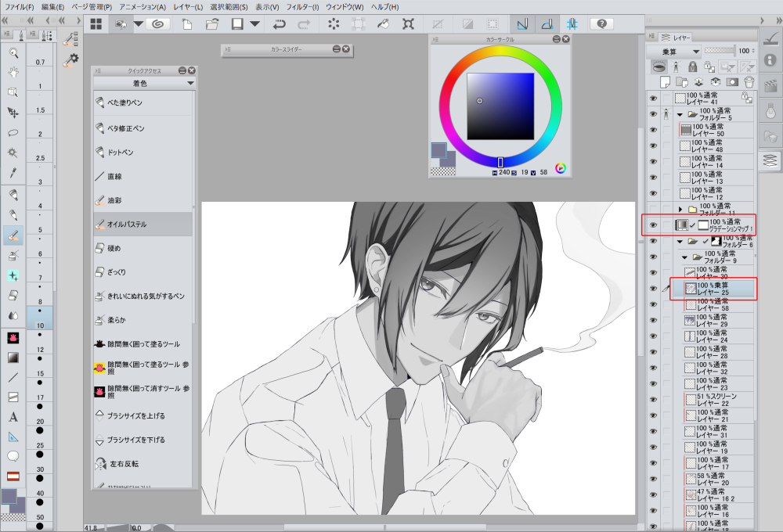This screenshot has height=532, width=783.
Task: Click the undo arrow in the toolbar
Action: pyautogui.click(x=279, y=23)
